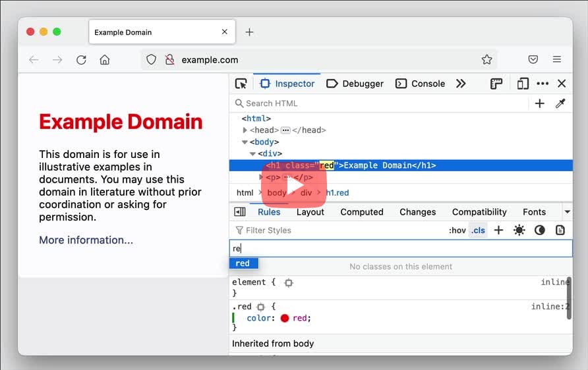
Task: Click the add class text input
Action: click(401, 248)
